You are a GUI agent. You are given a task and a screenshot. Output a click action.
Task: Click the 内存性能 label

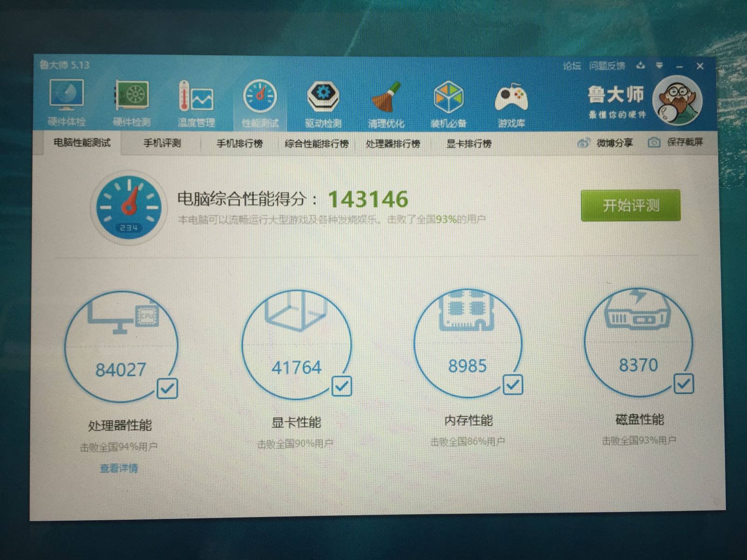[x=468, y=420]
